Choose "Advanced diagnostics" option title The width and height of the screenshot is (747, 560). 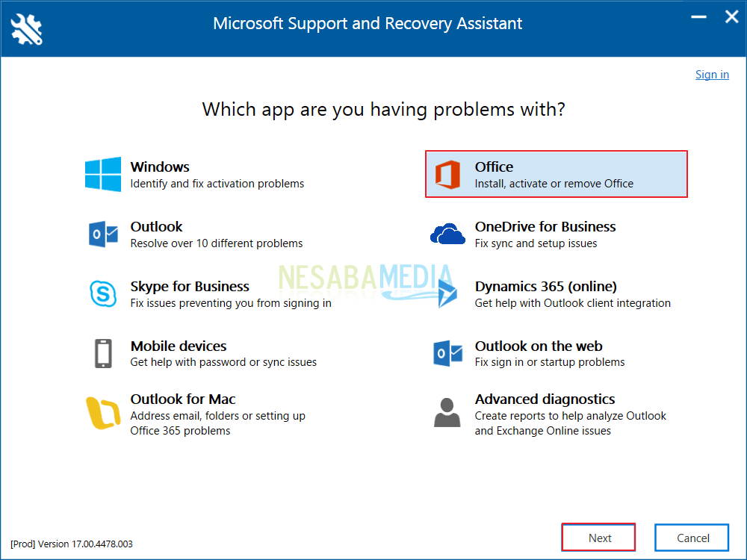pyautogui.click(x=545, y=399)
